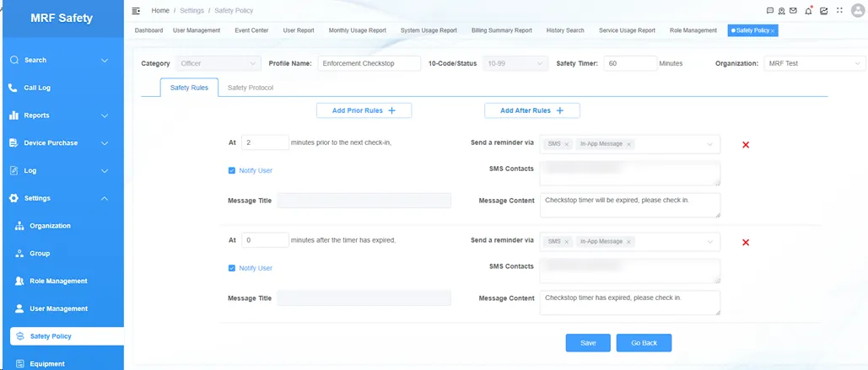Open the Organization dropdown
The height and width of the screenshot is (370, 868).
point(815,63)
